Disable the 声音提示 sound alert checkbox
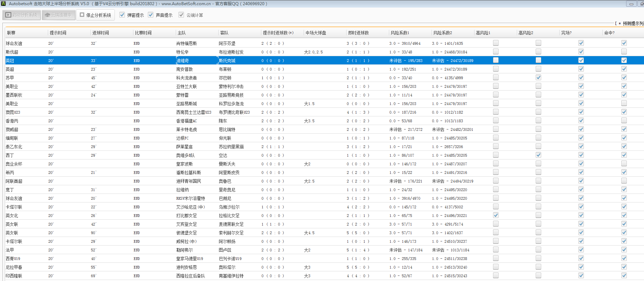This screenshot has width=644, height=281. [151, 15]
